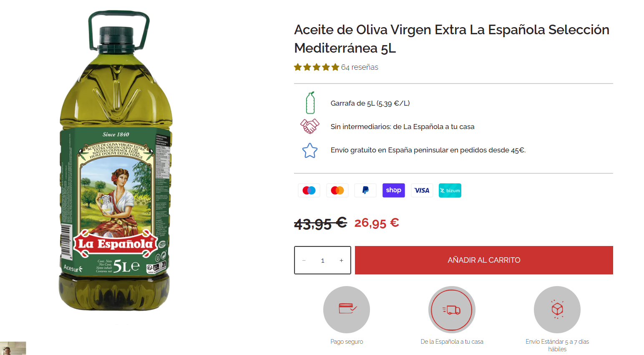The width and height of the screenshot is (644, 355).
Task: Click the quantity input field
Action: pyautogui.click(x=322, y=260)
